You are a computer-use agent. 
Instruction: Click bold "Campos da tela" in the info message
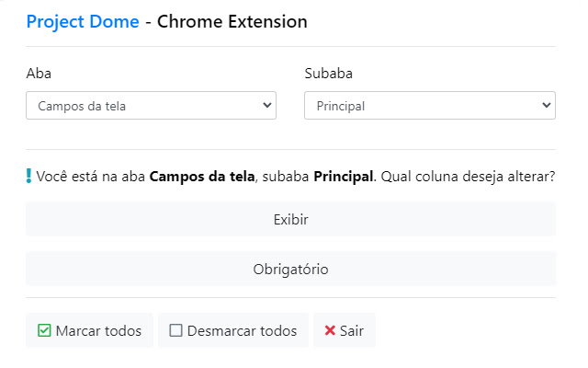coord(200,176)
